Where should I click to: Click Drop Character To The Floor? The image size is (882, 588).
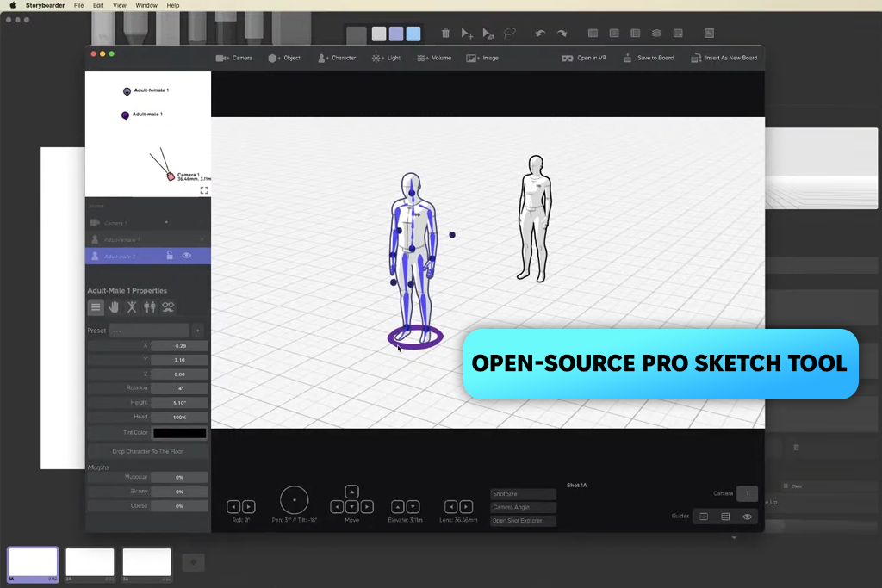point(147,451)
